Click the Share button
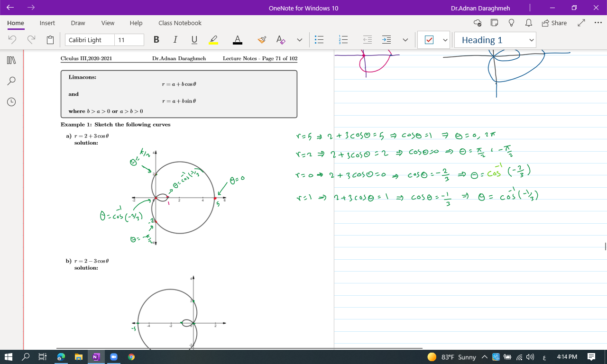Viewport: 607px width, 364px height. point(554,23)
